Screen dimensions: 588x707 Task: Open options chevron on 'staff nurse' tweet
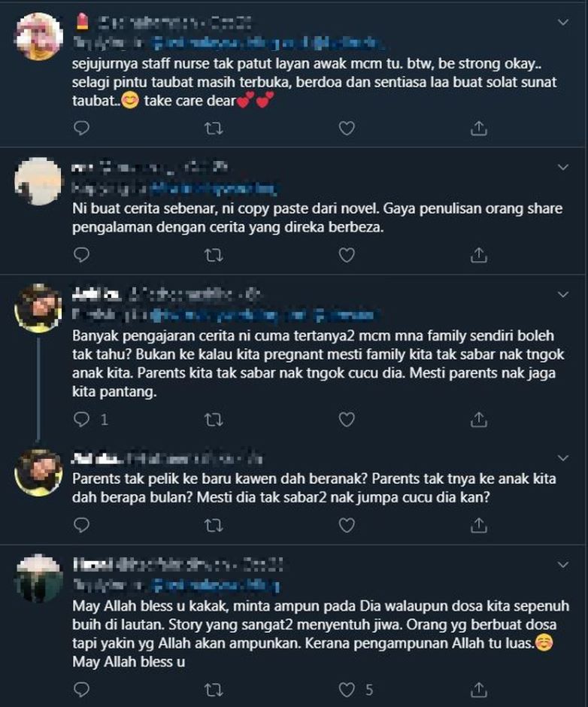pyautogui.click(x=562, y=23)
